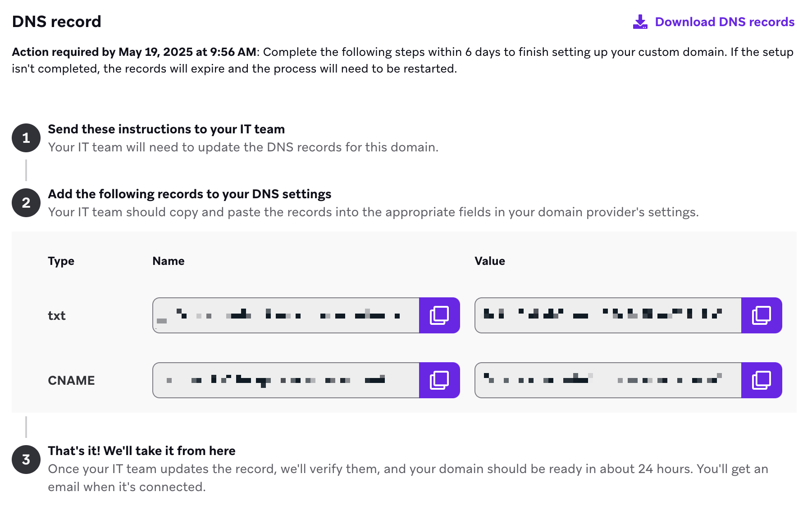Select step 1 circle marker
The image size is (812, 510).
26,137
